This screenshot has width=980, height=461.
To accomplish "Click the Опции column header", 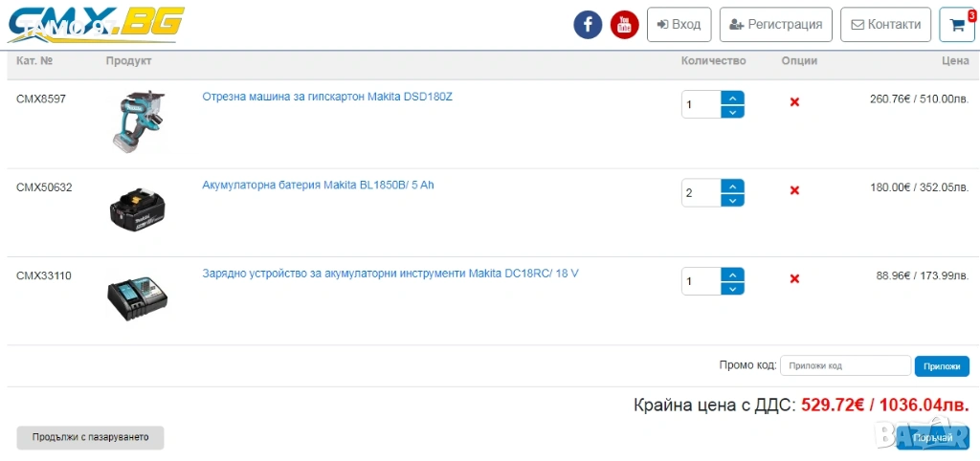I will [799, 61].
